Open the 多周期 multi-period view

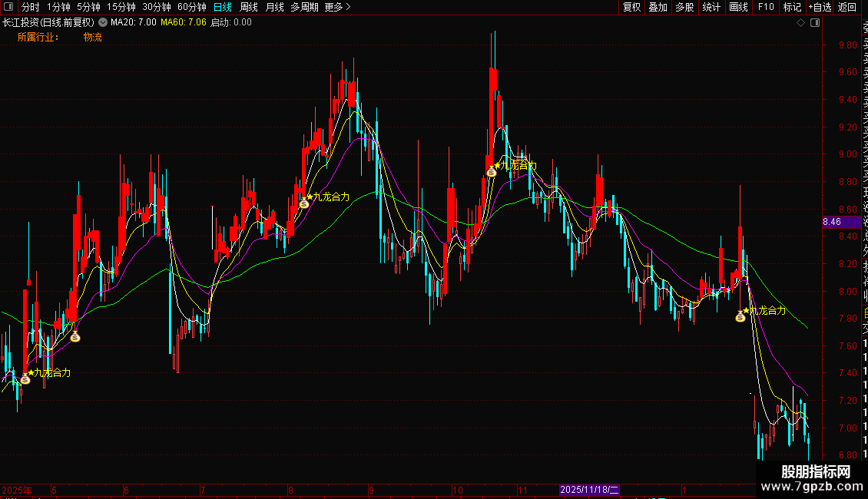304,7
